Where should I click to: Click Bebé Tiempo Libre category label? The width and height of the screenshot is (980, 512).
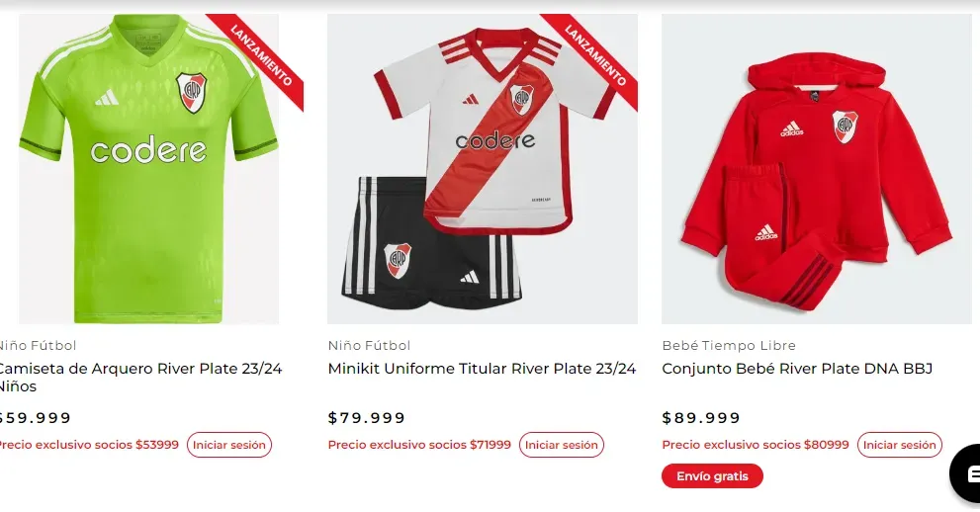[729, 345]
